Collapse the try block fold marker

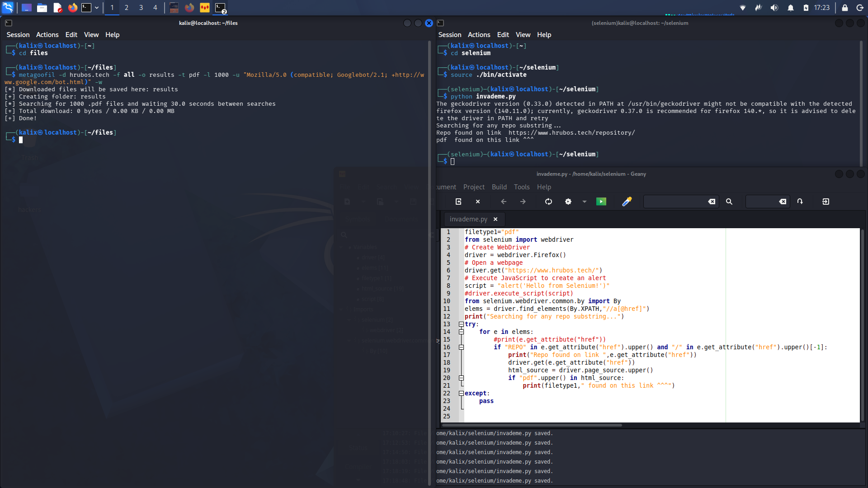(461, 324)
